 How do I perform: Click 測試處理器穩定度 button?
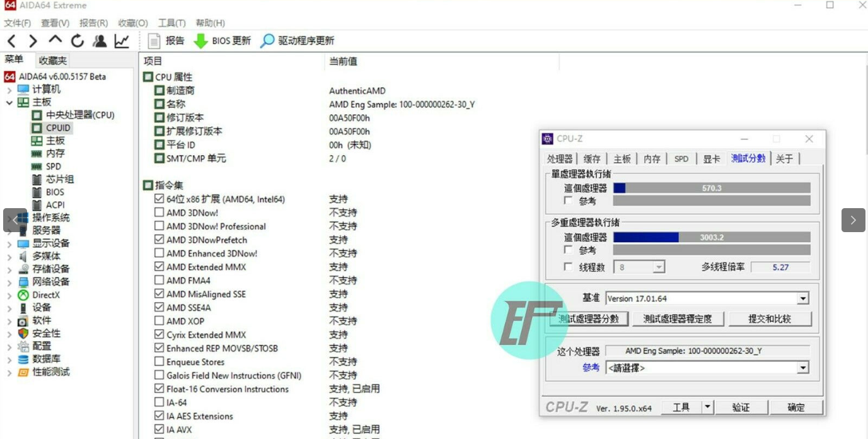678,319
